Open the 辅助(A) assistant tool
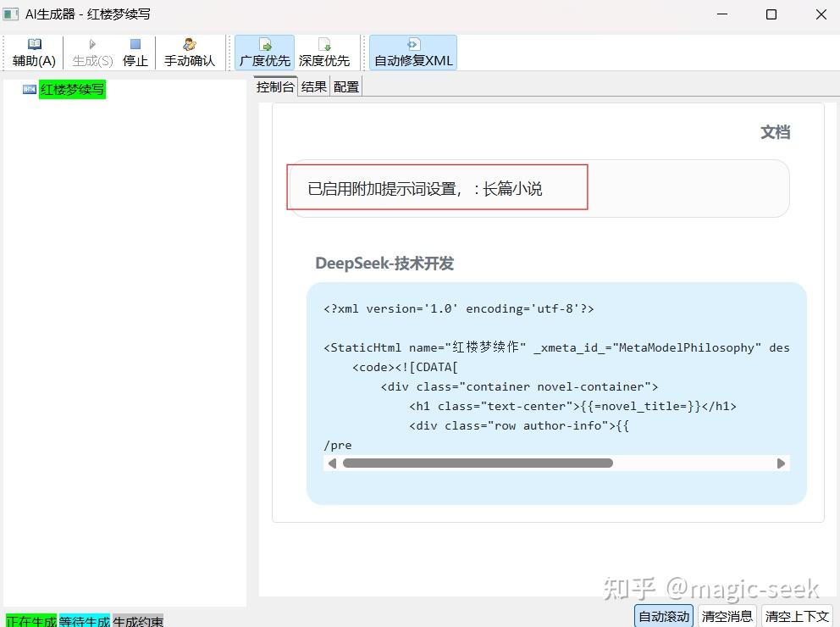840x627 pixels. (33, 53)
